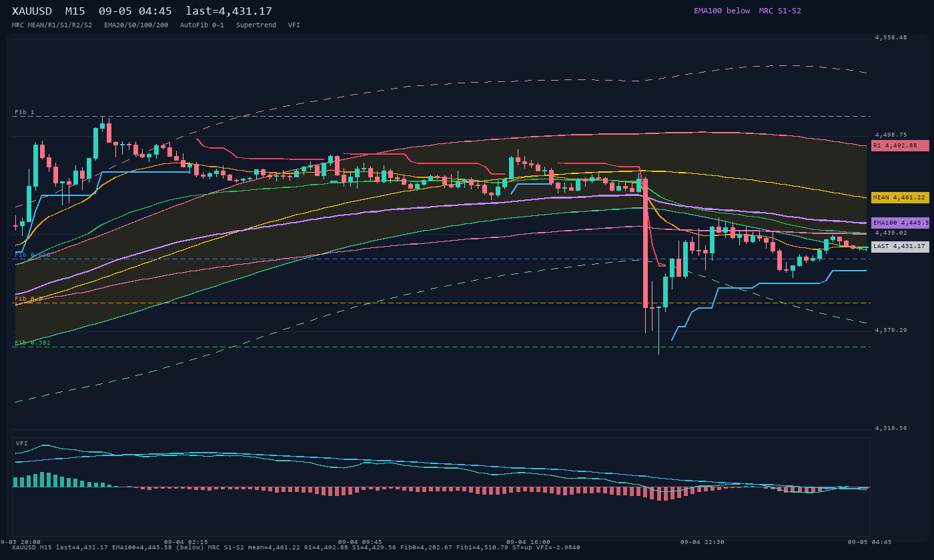The height and width of the screenshot is (560, 934).
Task: Click the '09-05 04:45' time axis label
Action: [870, 542]
